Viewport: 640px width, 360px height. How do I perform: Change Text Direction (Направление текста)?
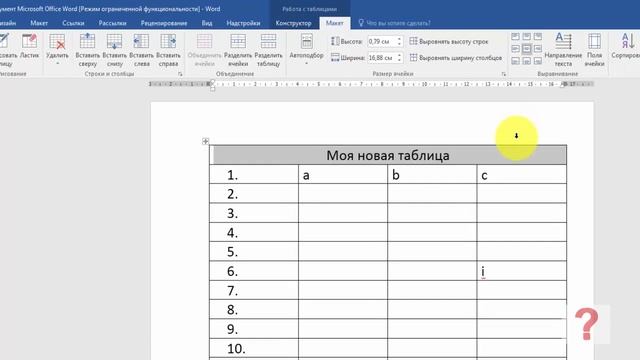[563, 50]
